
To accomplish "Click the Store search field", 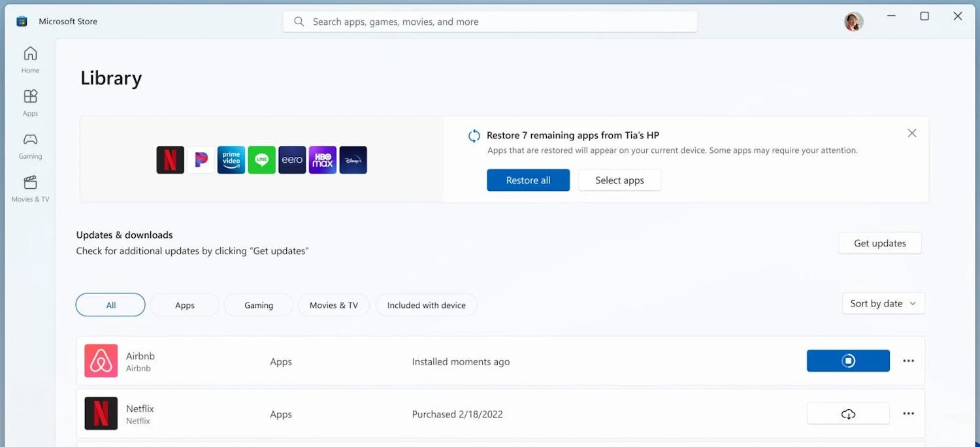I will [490, 21].
